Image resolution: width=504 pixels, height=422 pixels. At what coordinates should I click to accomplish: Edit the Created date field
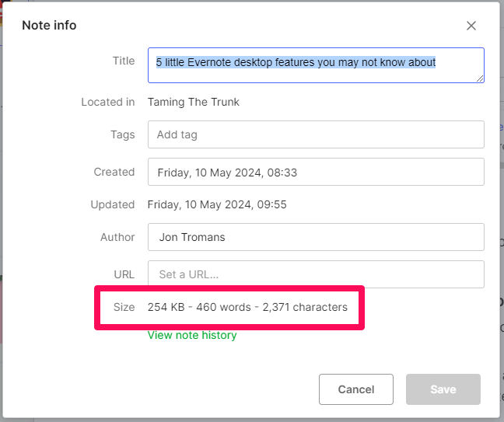[316, 172]
